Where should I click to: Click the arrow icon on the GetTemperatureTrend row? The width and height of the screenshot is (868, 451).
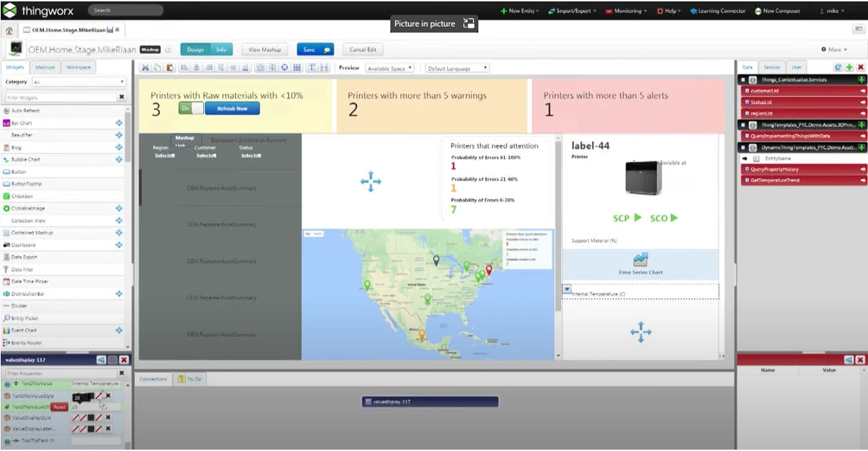click(x=863, y=180)
